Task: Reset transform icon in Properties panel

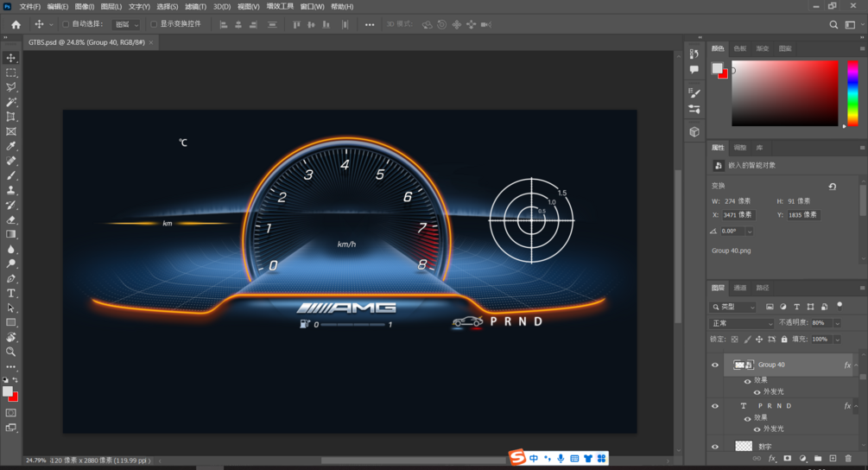Action: pyautogui.click(x=832, y=187)
